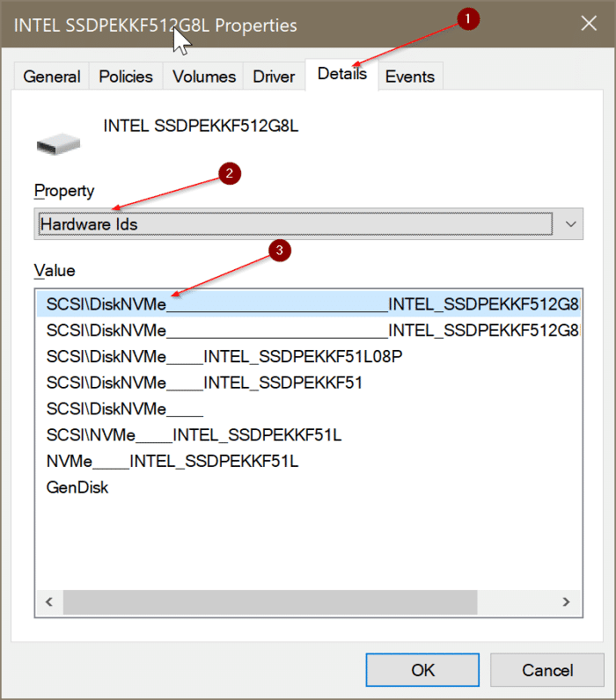This screenshot has width=616, height=700.
Task: Dismiss dialog with Cancel button
Action: pyautogui.click(x=547, y=670)
